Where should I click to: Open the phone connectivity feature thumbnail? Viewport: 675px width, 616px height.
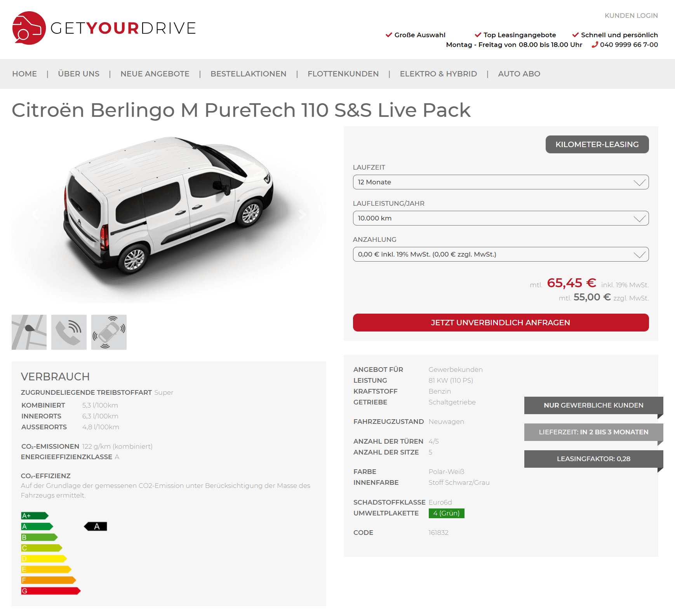point(69,332)
